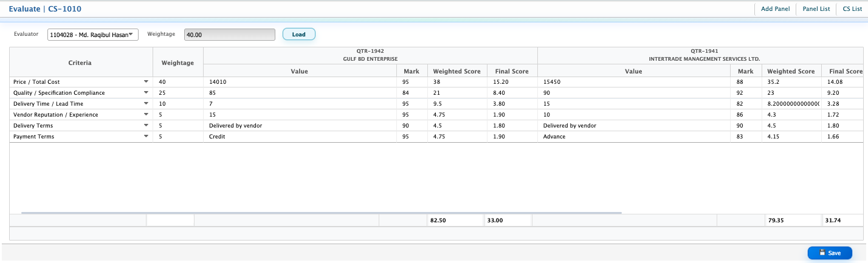Expand Vendor Reputation / Experience dropdown arrow
The width and height of the screenshot is (868, 263).
146,114
